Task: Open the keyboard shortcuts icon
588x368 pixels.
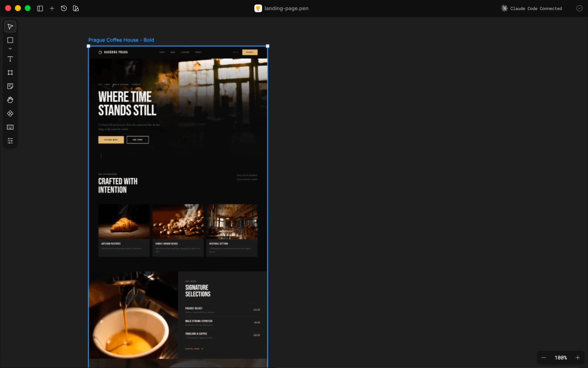Action: pos(10,127)
